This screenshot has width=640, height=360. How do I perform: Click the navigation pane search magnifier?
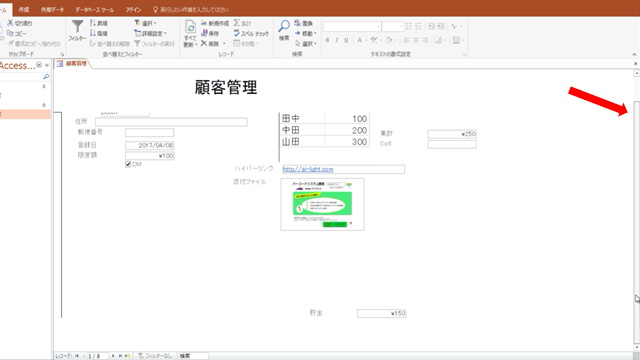tap(46, 76)
